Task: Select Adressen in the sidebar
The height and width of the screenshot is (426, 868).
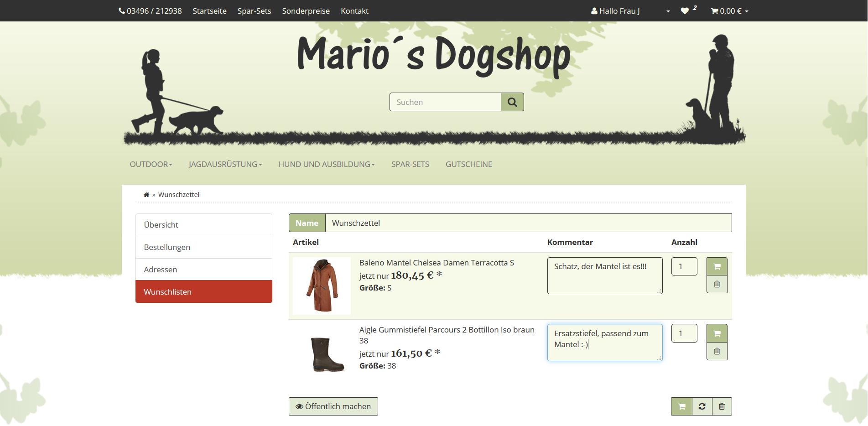Action: 204,270
